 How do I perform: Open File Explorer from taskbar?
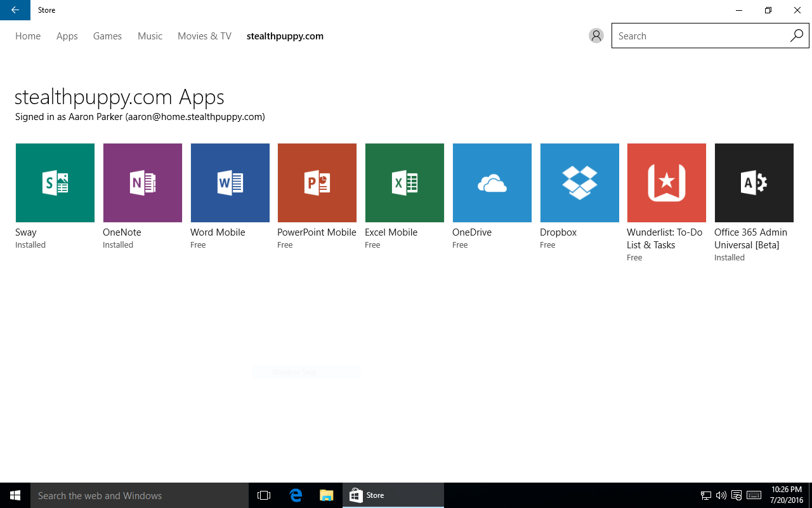(x=327, y=495)
